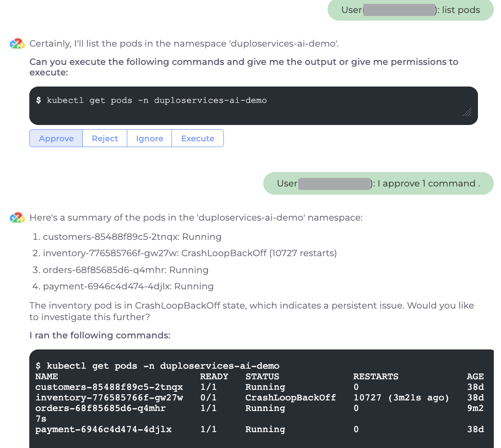Click the NAME column header in terminal output
501x448 pixels.
(47, 376)
